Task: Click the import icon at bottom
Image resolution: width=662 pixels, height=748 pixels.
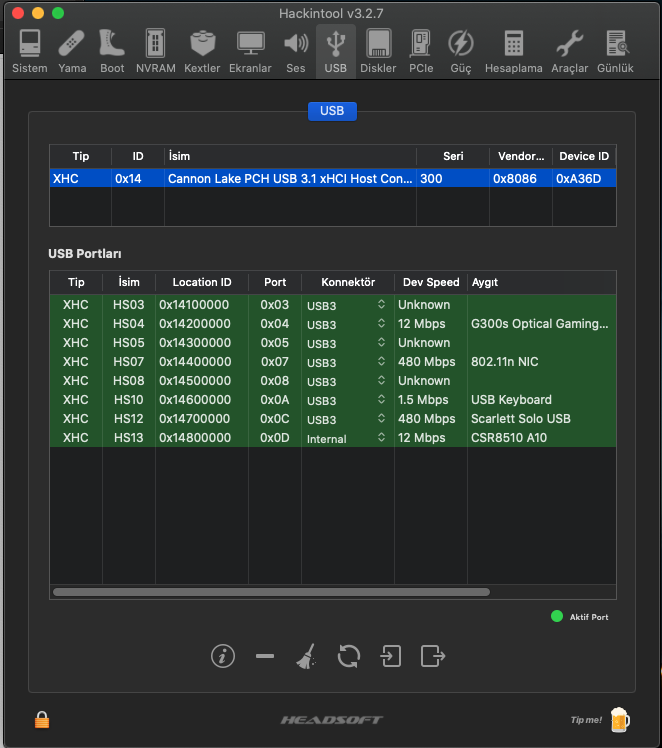Action: point(390,656)
